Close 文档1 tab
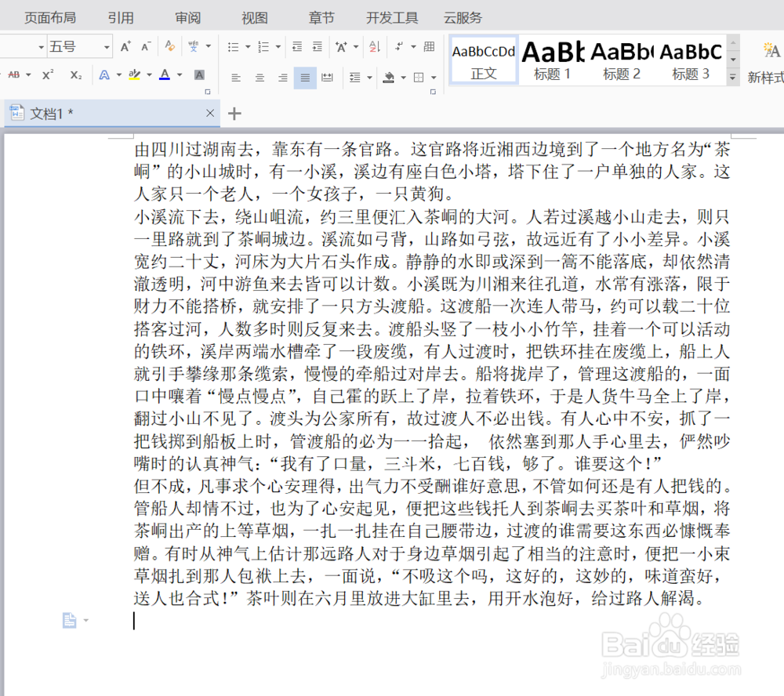Image resolution: width=784 pixels, height=696 pixels. [210, 113]
